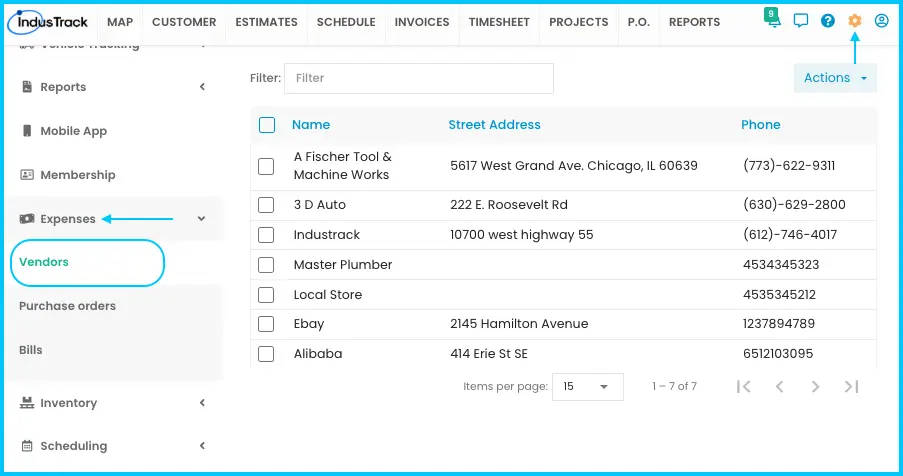Click the Expenses money icon
This screenshot has height=476, width=903.
click(x=27, y=219)
